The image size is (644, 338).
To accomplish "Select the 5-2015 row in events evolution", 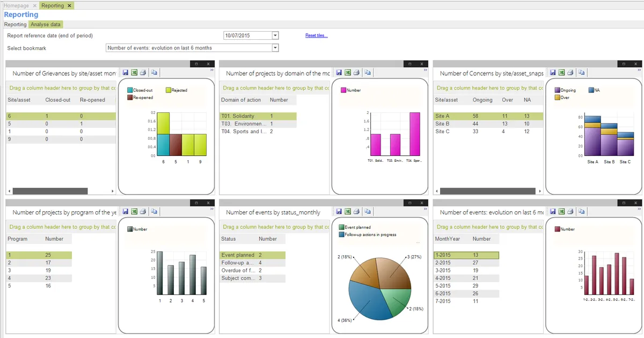I will coord(466,286).
